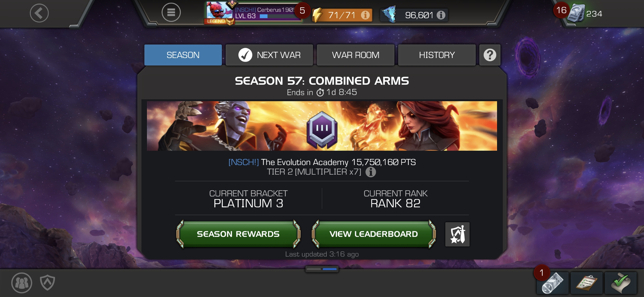Tap the battlechips info icon
The height and width of the screenshot is (297, 644).
(x=441, y=15)
